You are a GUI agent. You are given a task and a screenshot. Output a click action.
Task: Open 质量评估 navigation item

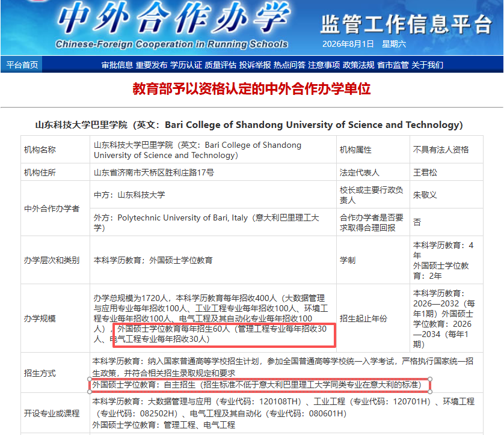(221, 65)
